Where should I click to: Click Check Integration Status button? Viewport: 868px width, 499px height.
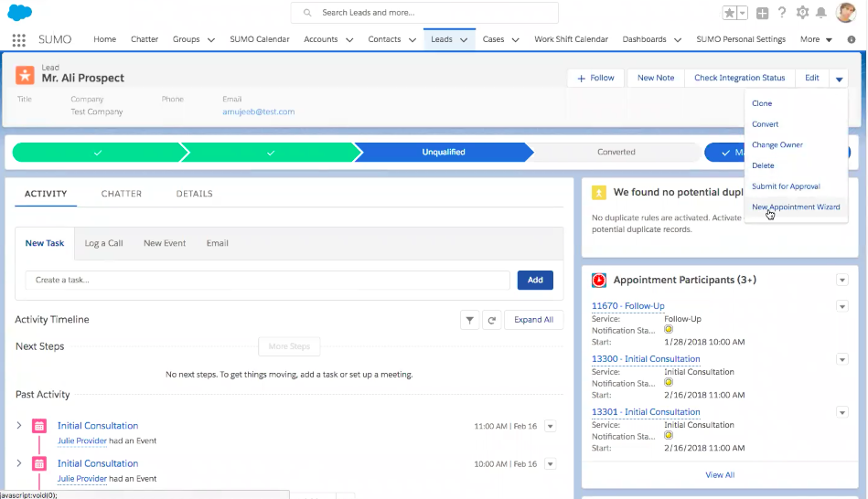(x=740, y=78)
